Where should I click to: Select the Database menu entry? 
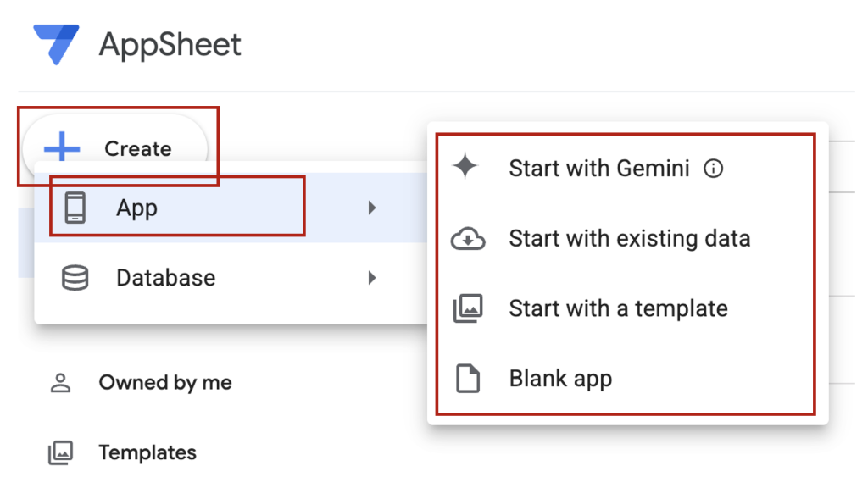click(x=165, y=278)
